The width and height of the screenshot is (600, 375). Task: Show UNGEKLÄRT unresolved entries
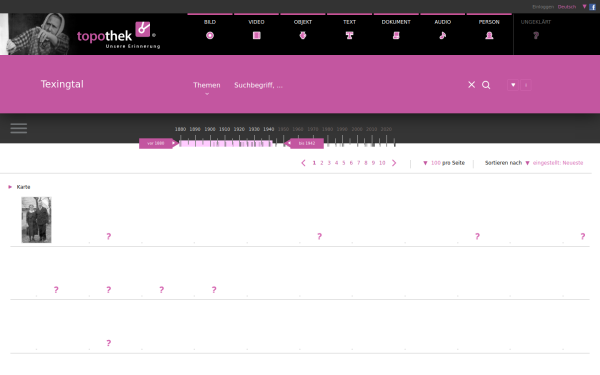(x=536, y=30)
